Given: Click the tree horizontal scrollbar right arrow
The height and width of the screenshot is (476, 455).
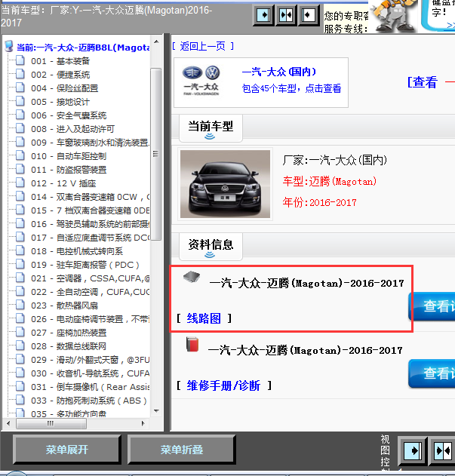Looking at the screenshot, I should point(143,423).
